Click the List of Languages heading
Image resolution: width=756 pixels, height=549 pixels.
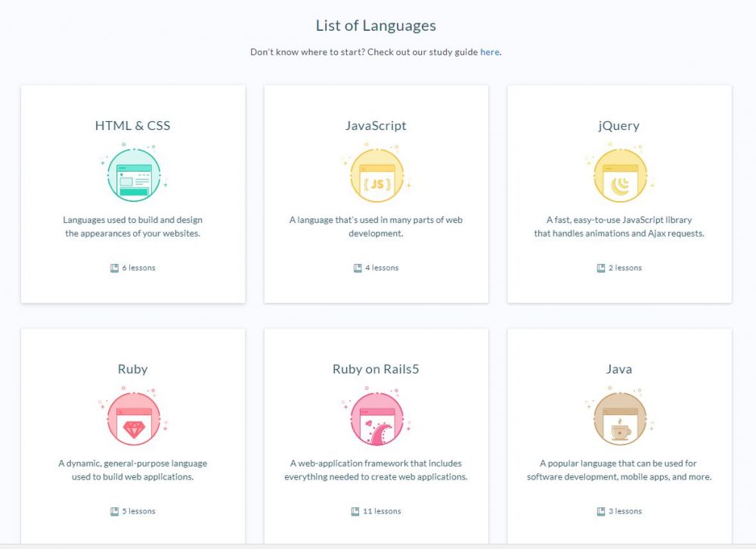tap(376, 25)
